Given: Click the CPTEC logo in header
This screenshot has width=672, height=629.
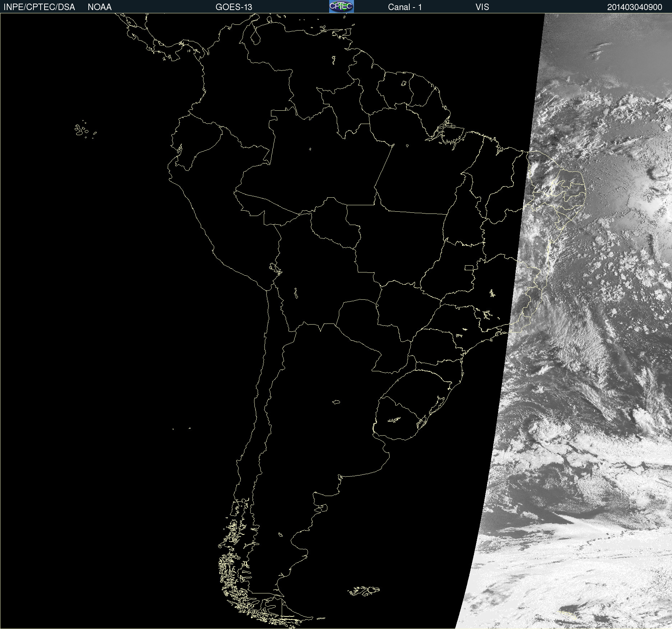Looking at the screenshot, I should 341,6.
